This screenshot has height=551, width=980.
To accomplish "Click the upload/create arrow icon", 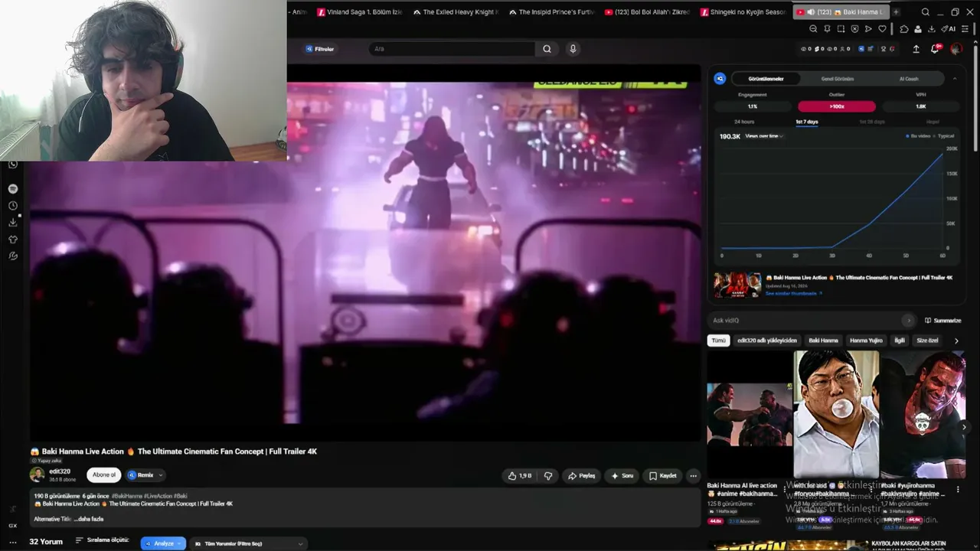I will pos(916,49).
